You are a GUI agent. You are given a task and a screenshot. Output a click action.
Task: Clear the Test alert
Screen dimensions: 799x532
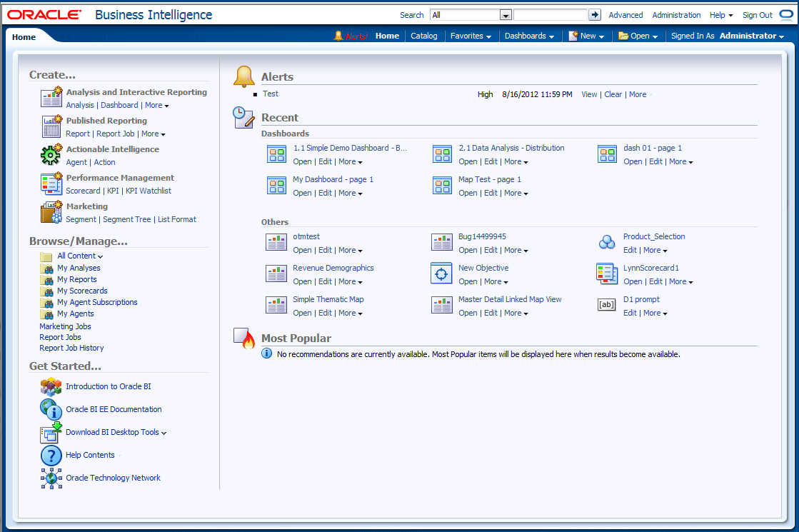tap(613, 94)
